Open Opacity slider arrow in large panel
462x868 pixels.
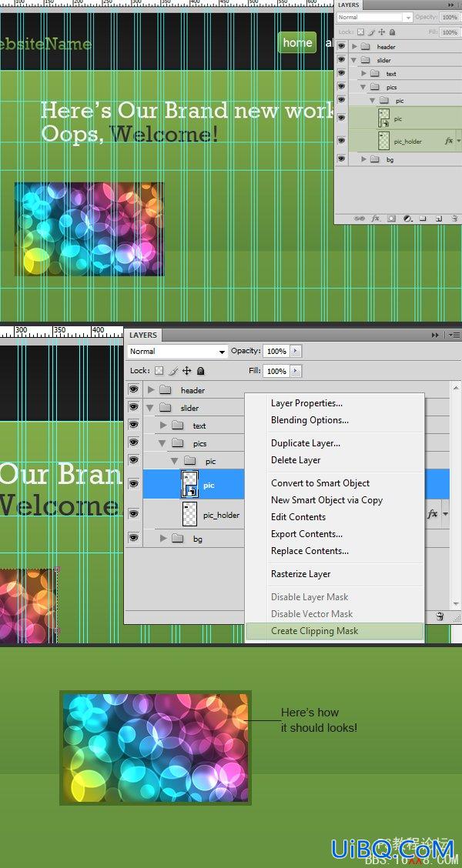point(296,351)
